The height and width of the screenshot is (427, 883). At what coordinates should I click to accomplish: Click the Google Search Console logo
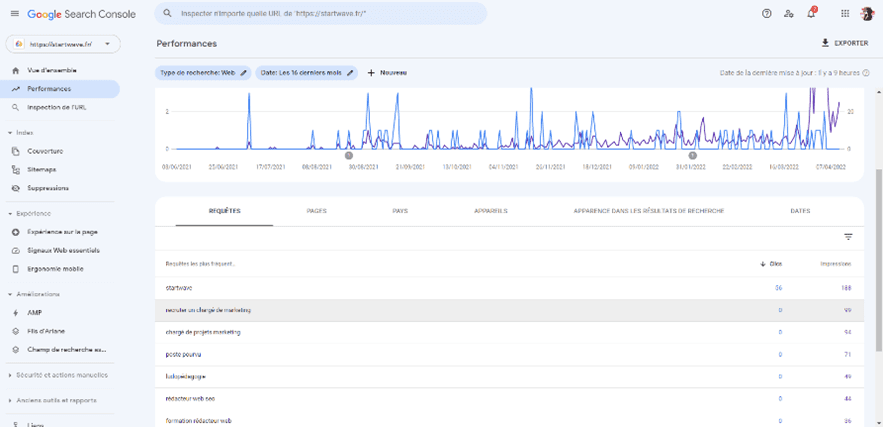(x=82, y=14)
